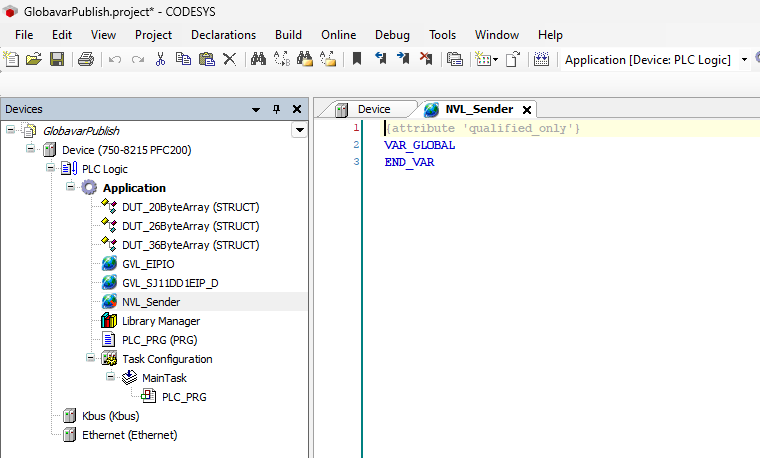The image size is (760, 458).
Task: Click the Delete X toolbar icon
Action: (229, 59)
